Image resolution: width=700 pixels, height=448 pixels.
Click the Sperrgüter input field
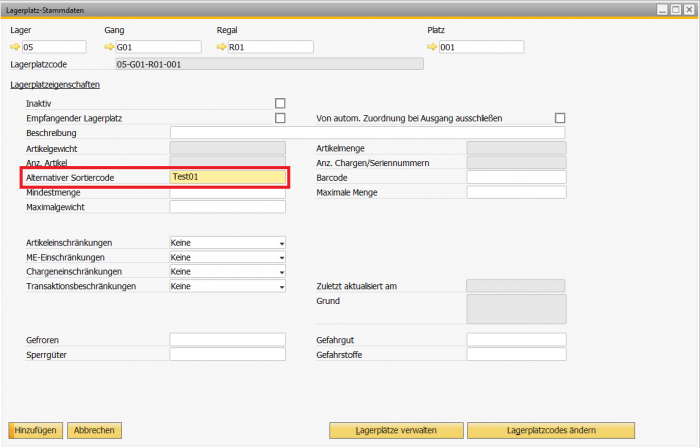(x=228, y=354)
